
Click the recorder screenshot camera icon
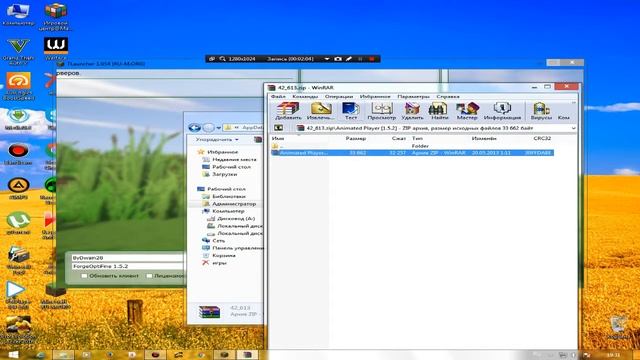pyautogui.click(x=338, y=59)
